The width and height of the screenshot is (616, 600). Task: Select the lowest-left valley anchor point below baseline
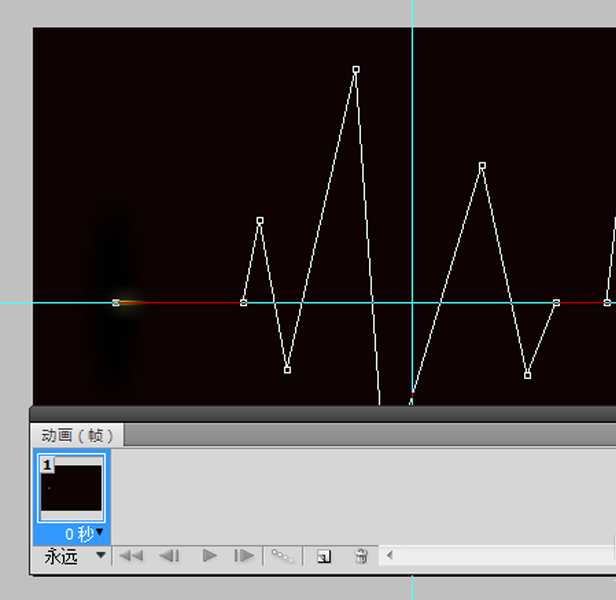(287, 370)
